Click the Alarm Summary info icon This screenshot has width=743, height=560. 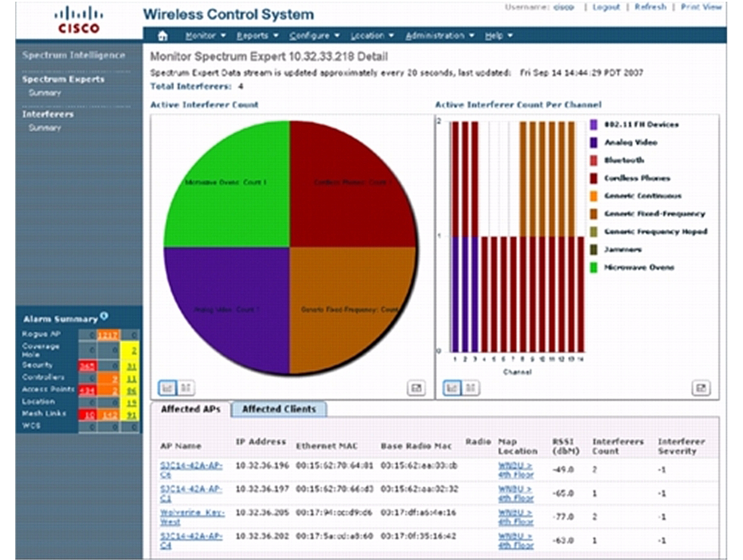click(104, 316)
